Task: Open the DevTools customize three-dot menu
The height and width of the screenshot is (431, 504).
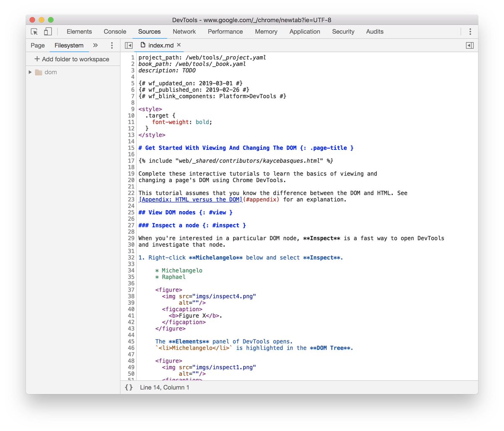Action: (470, 31)
